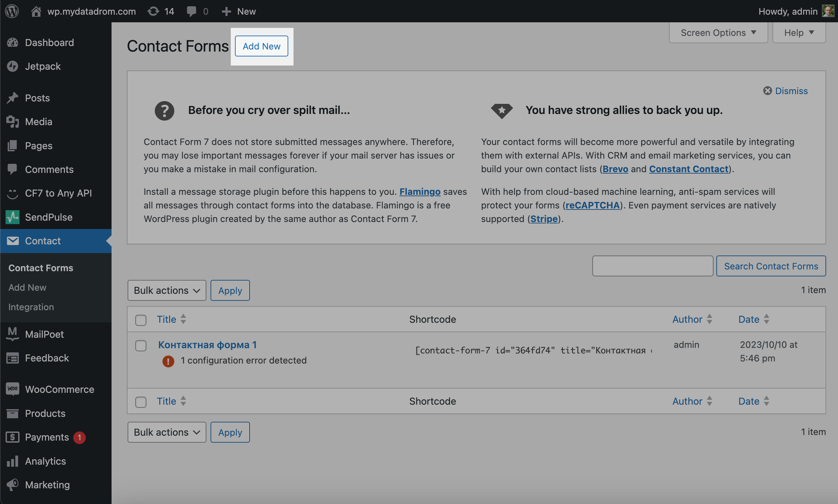This screenshot has height=504, width=838.
Task: Open the comments bubble icon in admin bar
Action: (191, 11)
